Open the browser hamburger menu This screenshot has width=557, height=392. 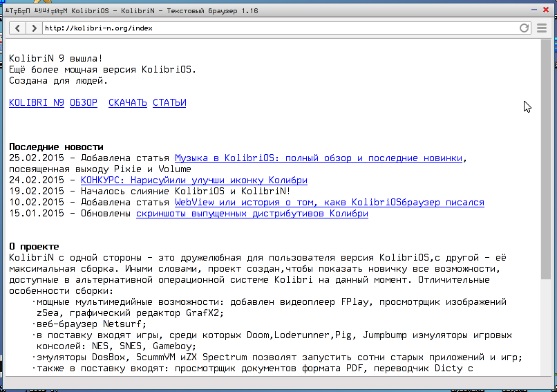(x=541, y=28)
